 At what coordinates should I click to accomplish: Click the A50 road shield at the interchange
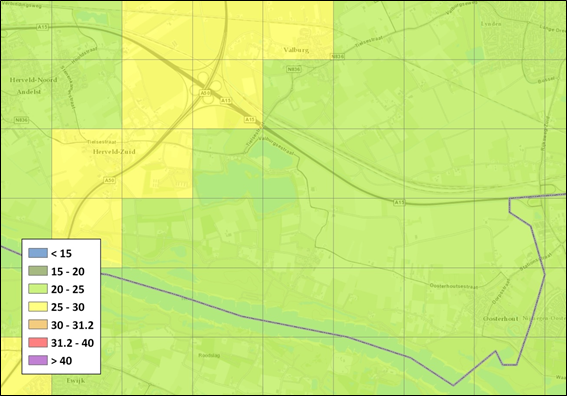click(x=205, y=93)
